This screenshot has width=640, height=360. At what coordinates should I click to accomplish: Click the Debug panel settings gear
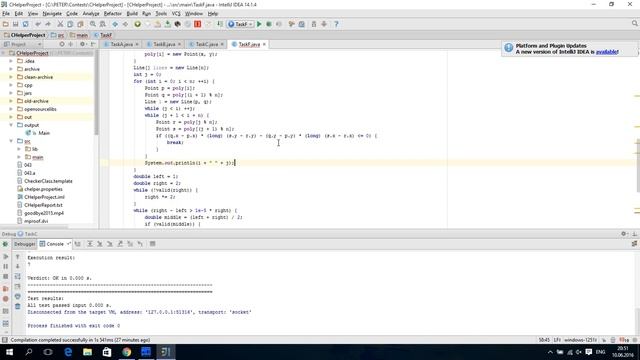pyautogui.click(x=624, y=234)
